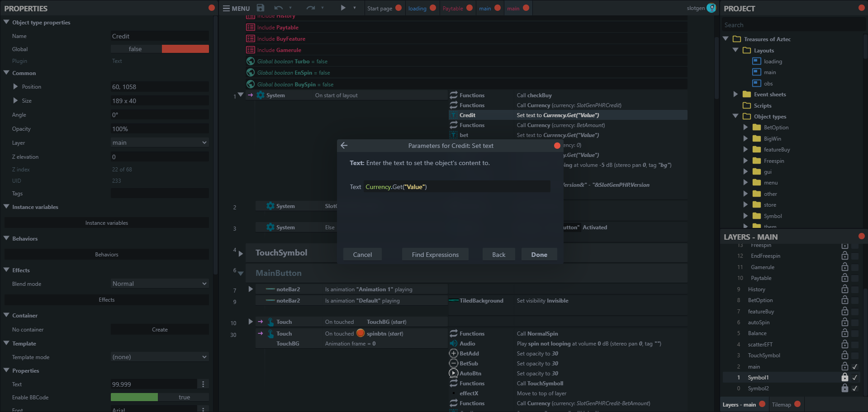Screen dimensions: 868x412
Task: Close the Parameters for Credit dialog
Action: coord(557,146)
